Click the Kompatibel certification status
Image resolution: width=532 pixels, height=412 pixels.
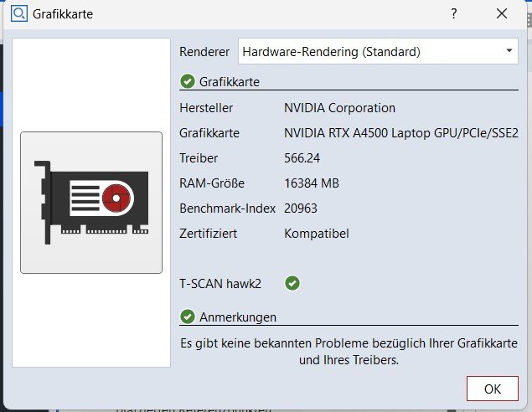[317, 234]
